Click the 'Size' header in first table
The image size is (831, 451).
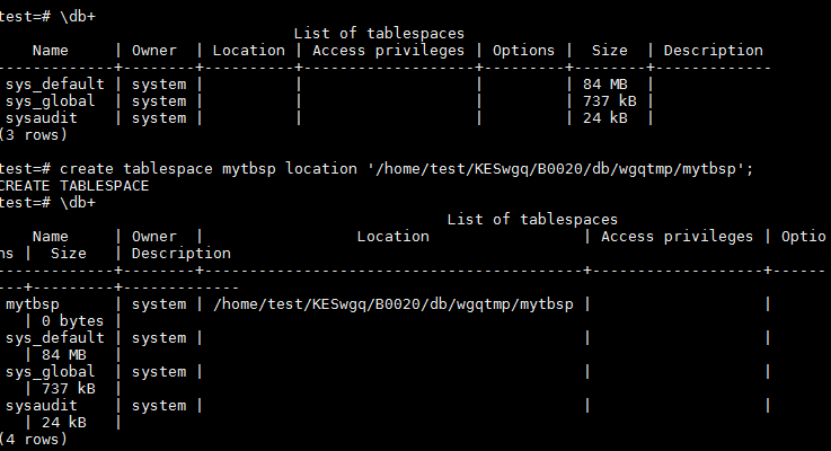click(608, 50)
